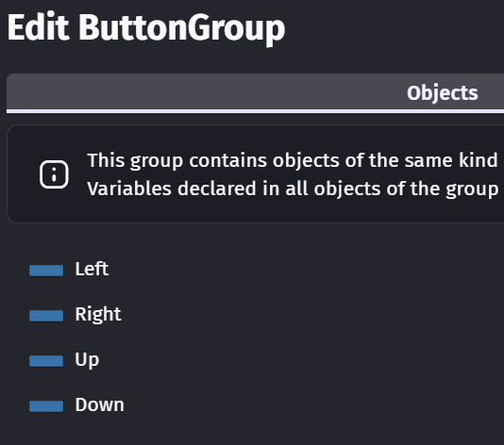504x445 pixels.
Task: Click the word 'ButtonGroup' in the heading
Action: (x=181, y=29)
